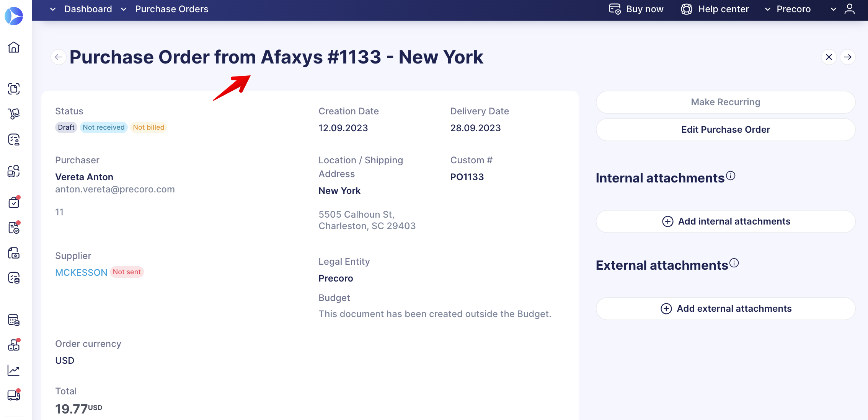
Task: Click the Precoro logo icon
Action: pyautogui.click(x=14, y=16)
